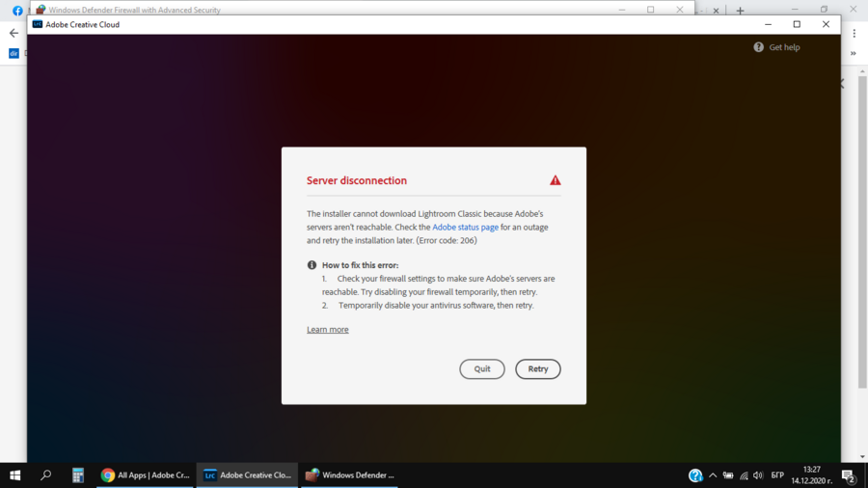Click the Temporarily disable your antivirus text

coord(436,306)
